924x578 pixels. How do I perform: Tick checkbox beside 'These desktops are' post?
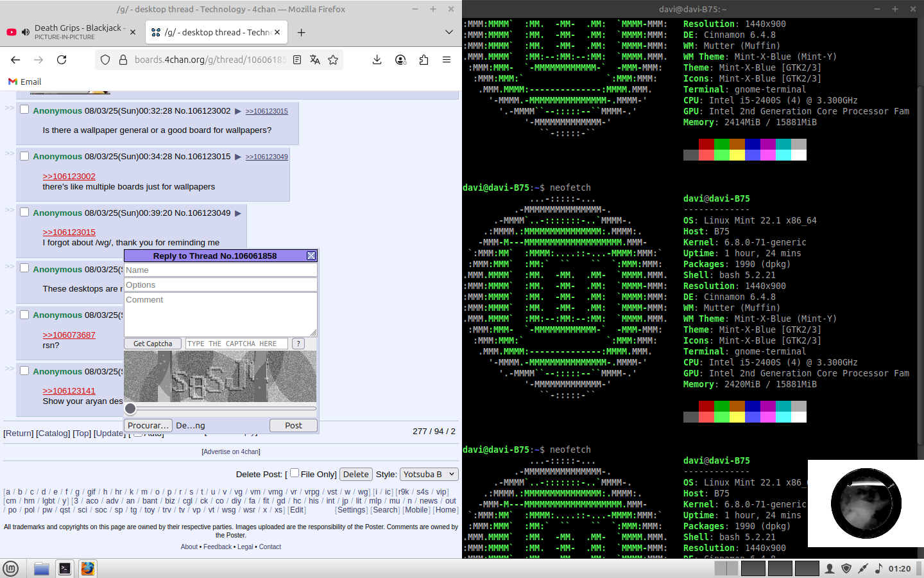[24, 268]
